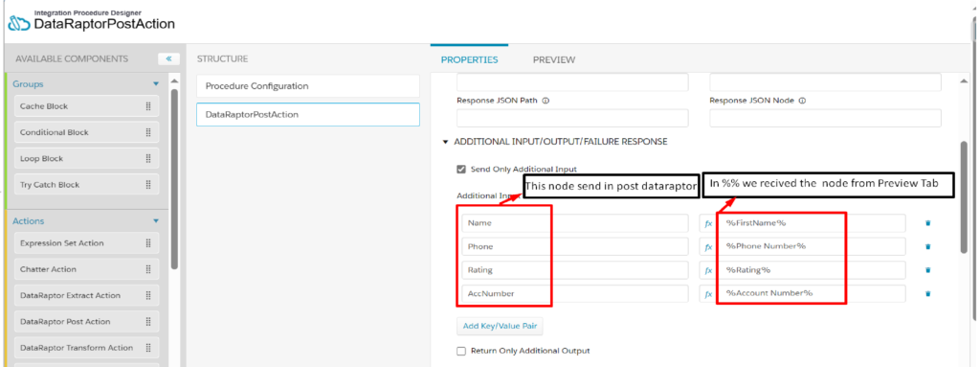Click drag handle of Try Catch Block

click(148, 185)
